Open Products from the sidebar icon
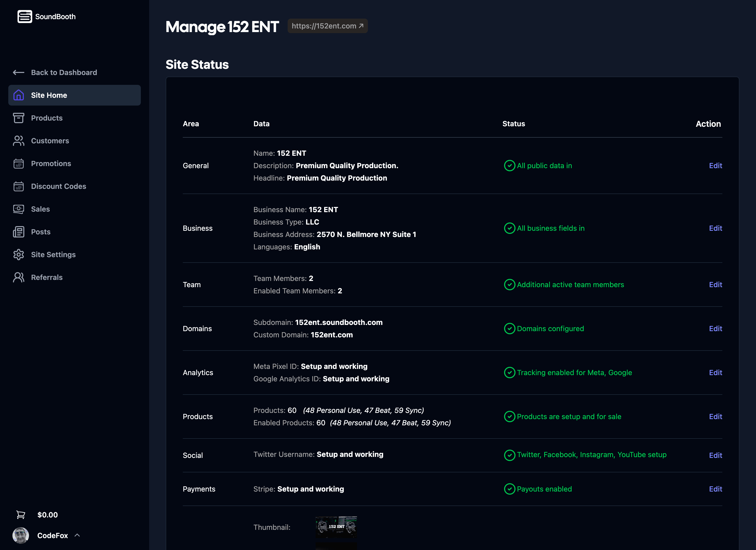Viewport: 756px width, 550px height. [x=18, y=118]
